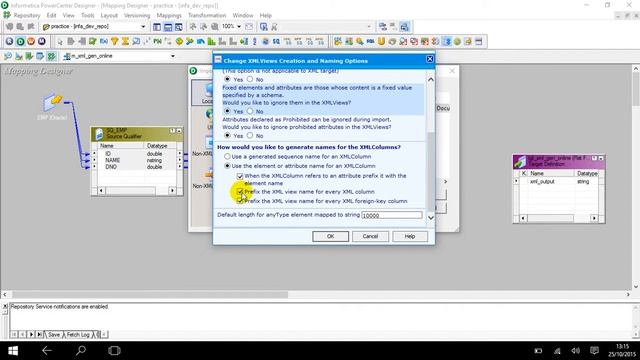Click the magnifier icon left of 100% zoom
The width and height of the screenshot is (640, 360).
215,27
